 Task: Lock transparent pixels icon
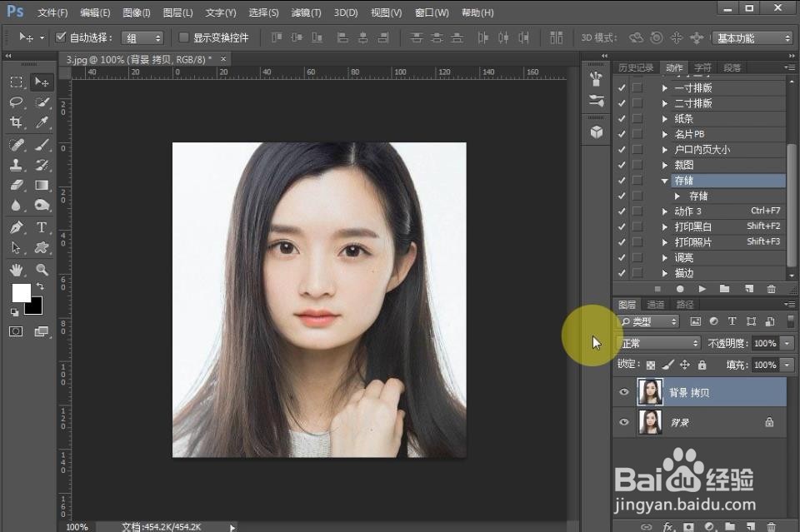[651, 365]
